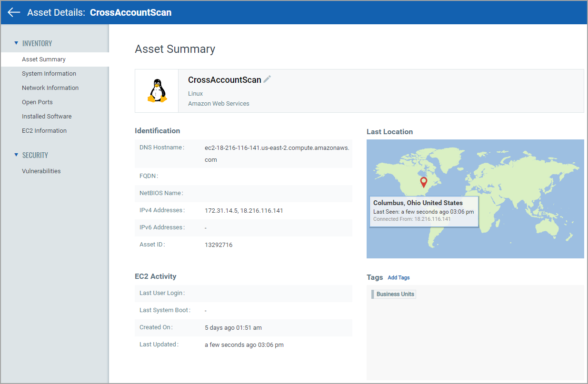Click the Linux operating system label
Viewport: 588px width, 384px height.
point(196,94)
